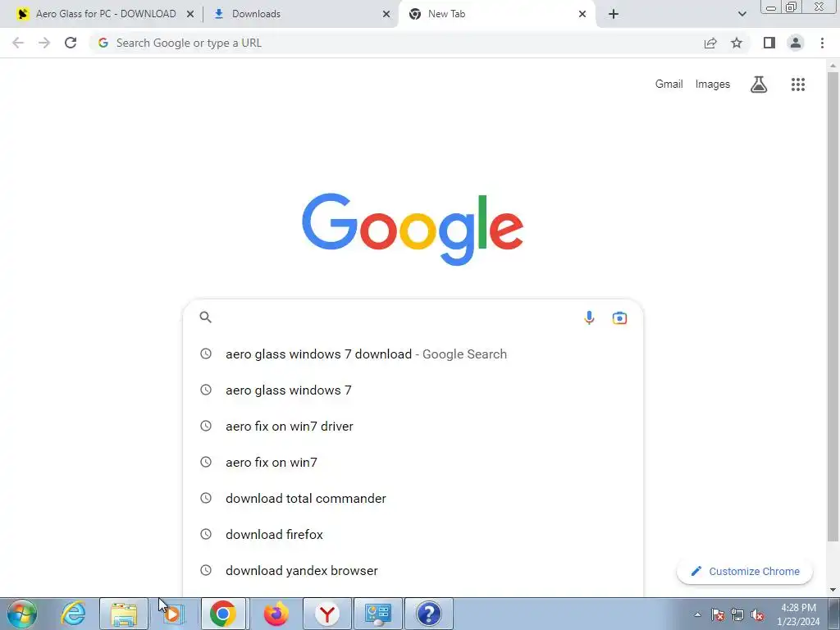Open the Chrome profile avatar
This screenshot has width=840, height=630.
tap(796, 43)
